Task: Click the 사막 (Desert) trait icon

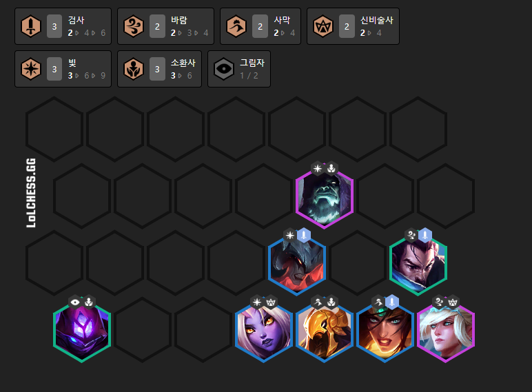Action: click(x=236, y=26)
